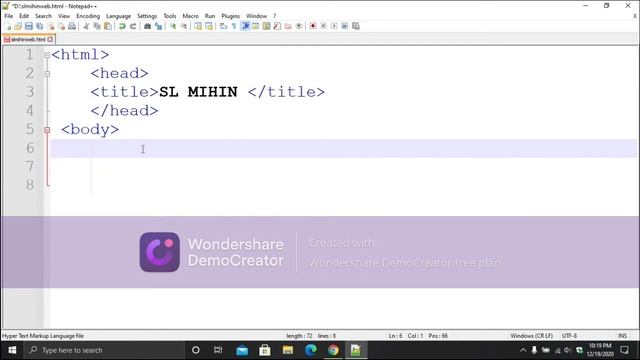The width and height of the screenshot is (640, 360).
Task: Cut selection with the scissors icon
Action: click(x=86, y=26)
